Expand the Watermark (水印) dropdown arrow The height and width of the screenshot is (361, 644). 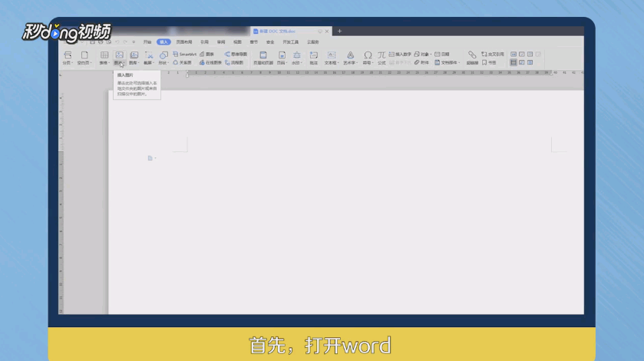(302, 63)
